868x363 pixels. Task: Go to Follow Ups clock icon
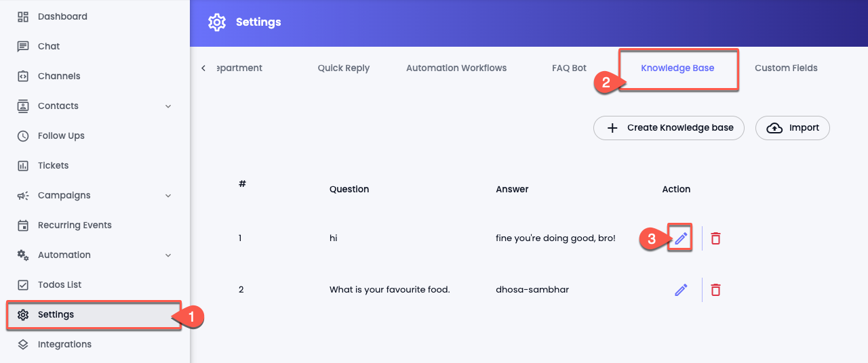tap(23, 135)
